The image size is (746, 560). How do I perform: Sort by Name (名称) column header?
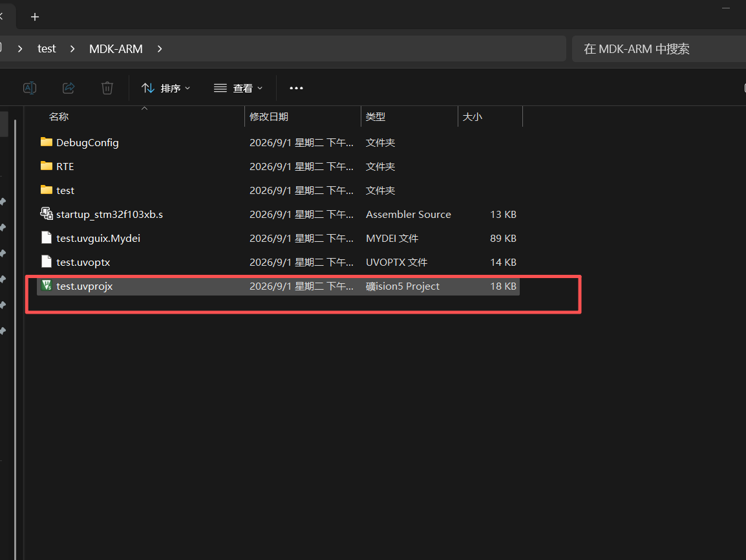click(x=59, y=116)
